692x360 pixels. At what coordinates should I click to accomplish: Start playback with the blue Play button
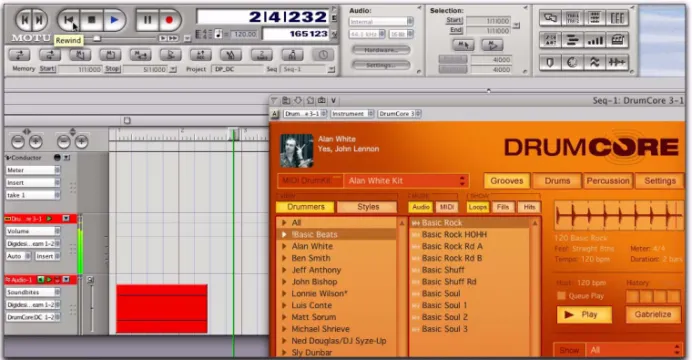click(114, 20)
